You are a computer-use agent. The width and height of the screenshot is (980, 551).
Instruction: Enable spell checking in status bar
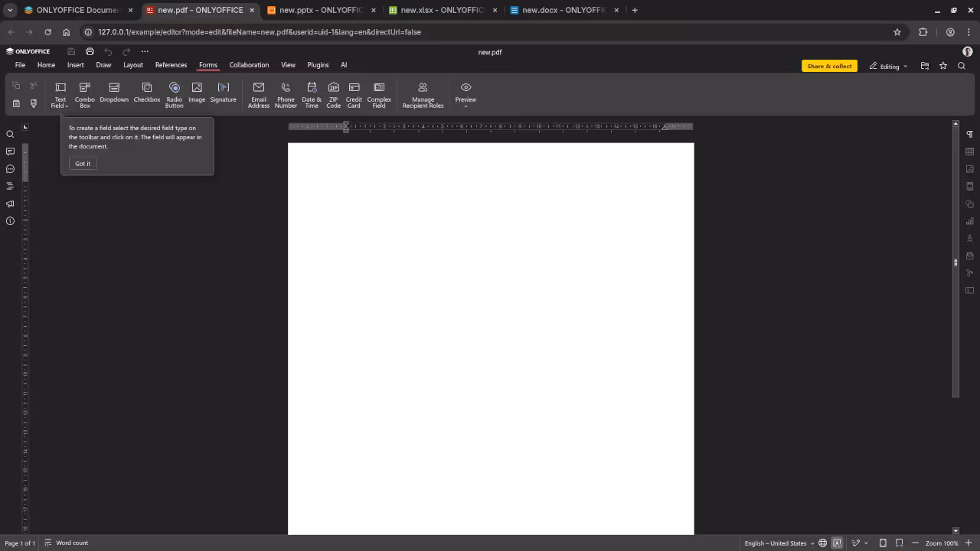tap(837, 543)
